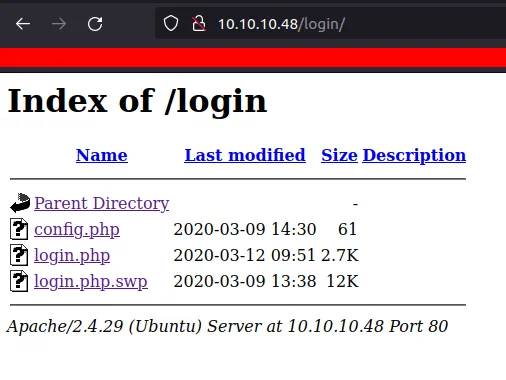Go back with the browser back arrow
This screenshot has width=506, height=380.
coord(23,24)
